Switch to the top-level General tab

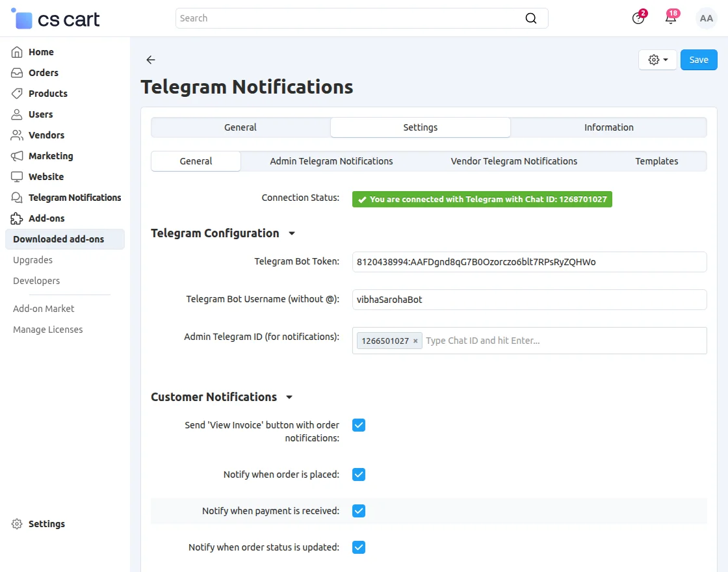(x=240, y=127)
